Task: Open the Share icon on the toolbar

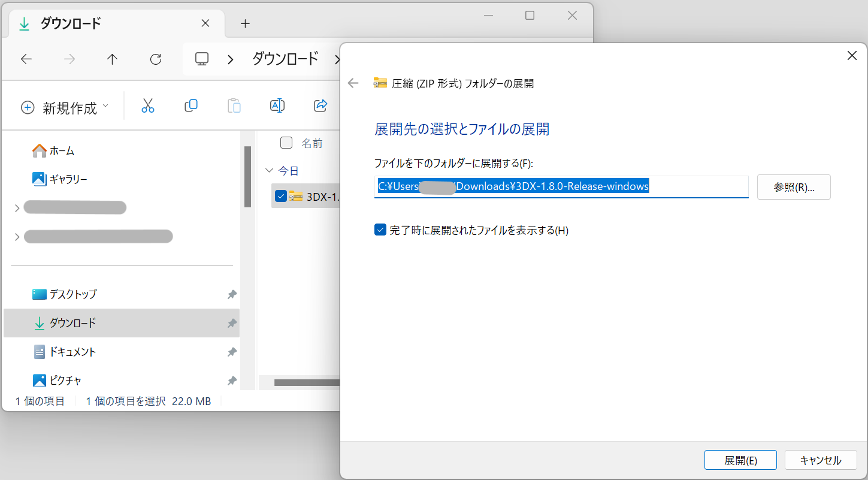Action: click(320, 105)
